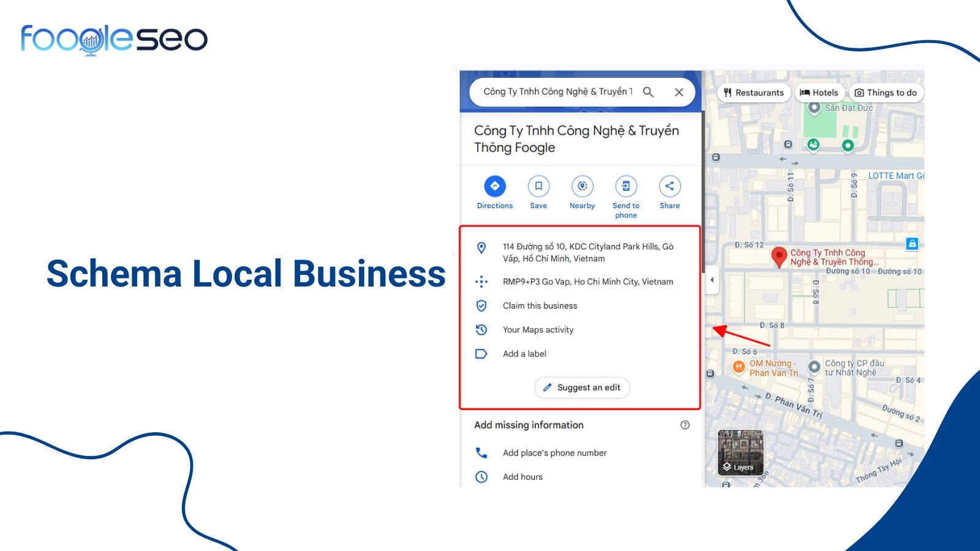Click the phone icon for adding phone number
Image resolution: width=980 pixels, height=551 pixels.
pos(481,453)
